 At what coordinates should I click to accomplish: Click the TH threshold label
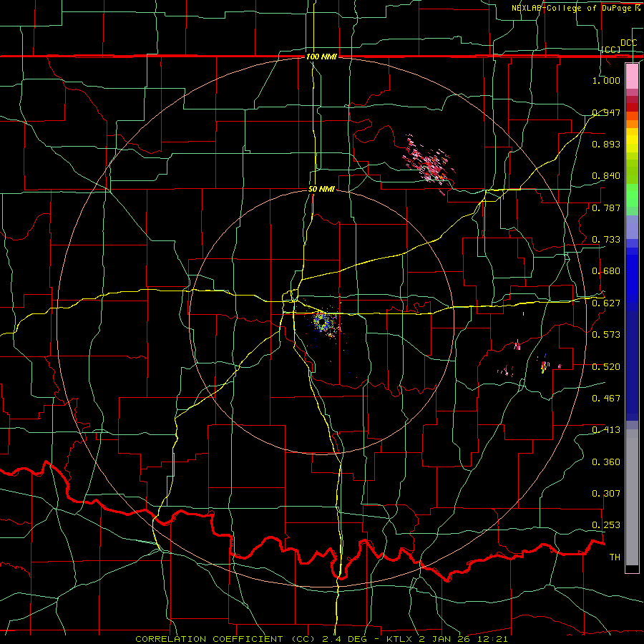[x=615, y=557]
